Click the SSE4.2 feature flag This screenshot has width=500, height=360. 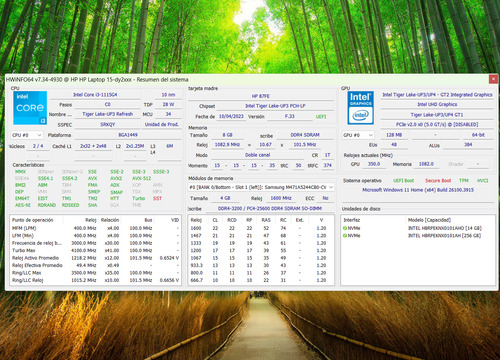click(x=70, y=178)
